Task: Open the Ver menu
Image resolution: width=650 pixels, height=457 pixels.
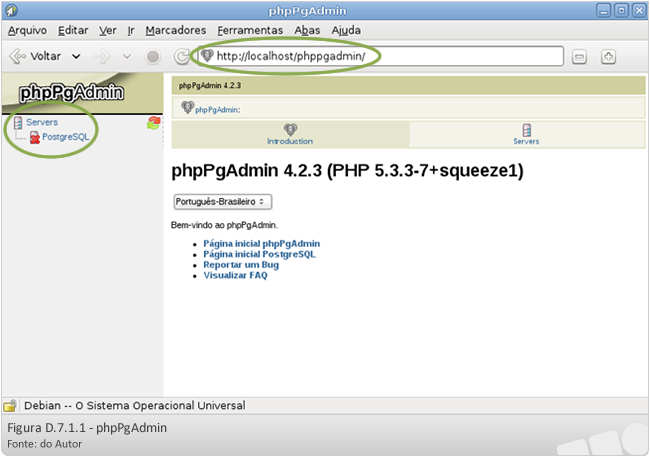Action: pos(108,30)
